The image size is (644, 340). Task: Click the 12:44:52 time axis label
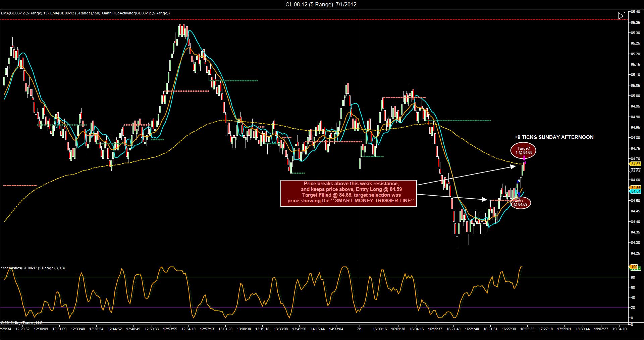coord(114,329)
